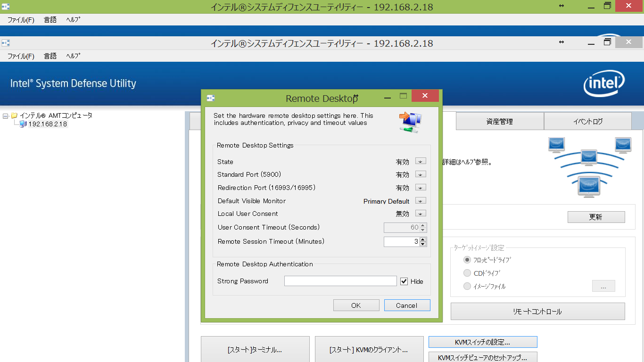644x362 pixels.
Task: Increase Remote Session Timeout with up arrow
Action: coord(423,239)
